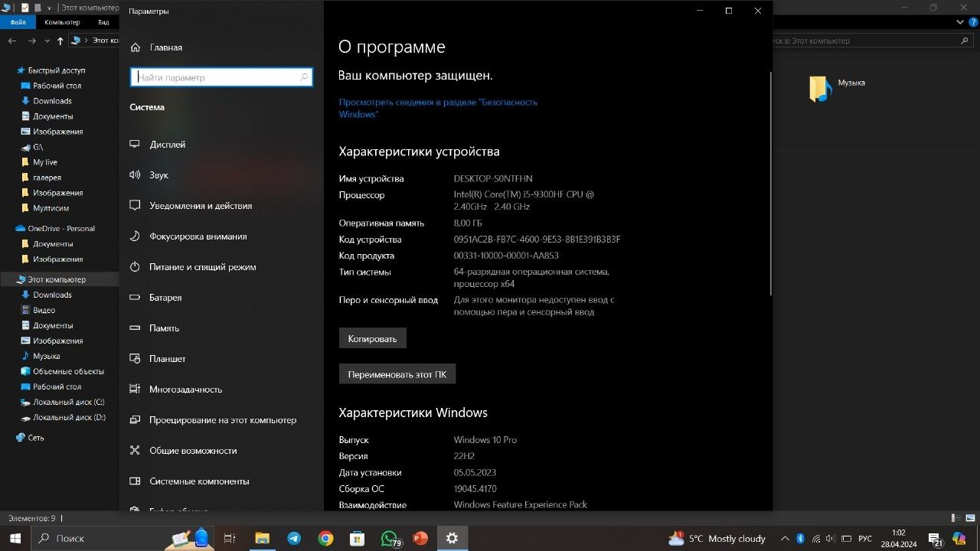This screenshot has width=980, height=551.
Task: Show hidden system tray icons
Action: tap(784, 538)
